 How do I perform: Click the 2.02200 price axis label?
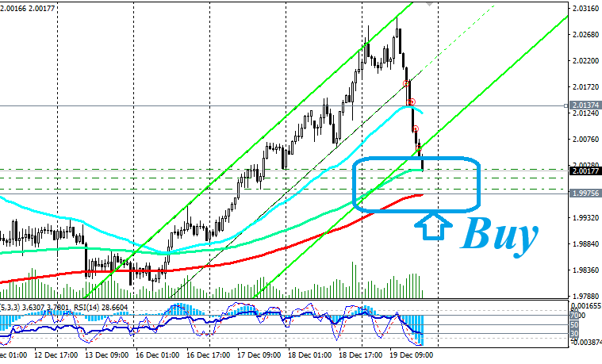585,60
